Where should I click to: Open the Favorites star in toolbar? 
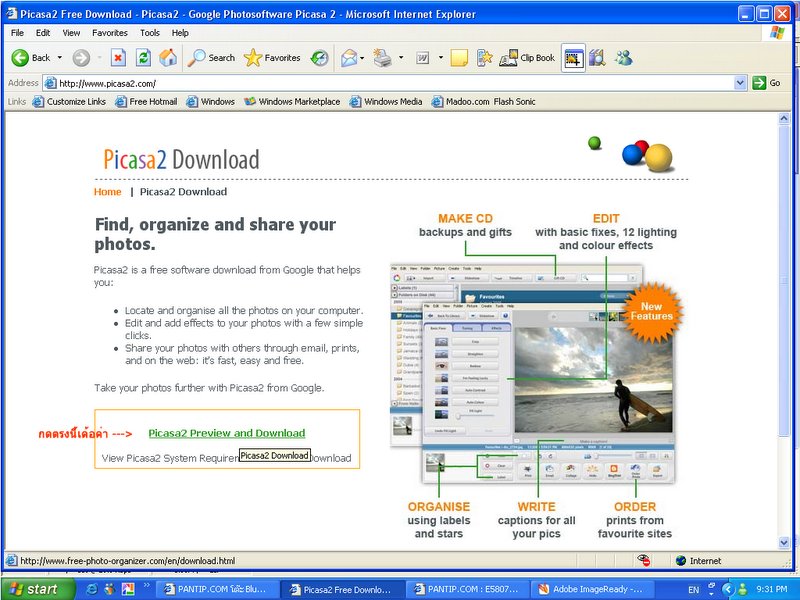click(272, 58)
